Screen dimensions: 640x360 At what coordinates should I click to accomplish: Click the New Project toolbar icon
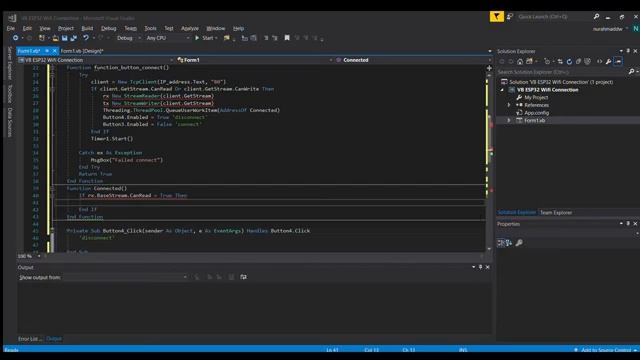(x=42, y=38)
